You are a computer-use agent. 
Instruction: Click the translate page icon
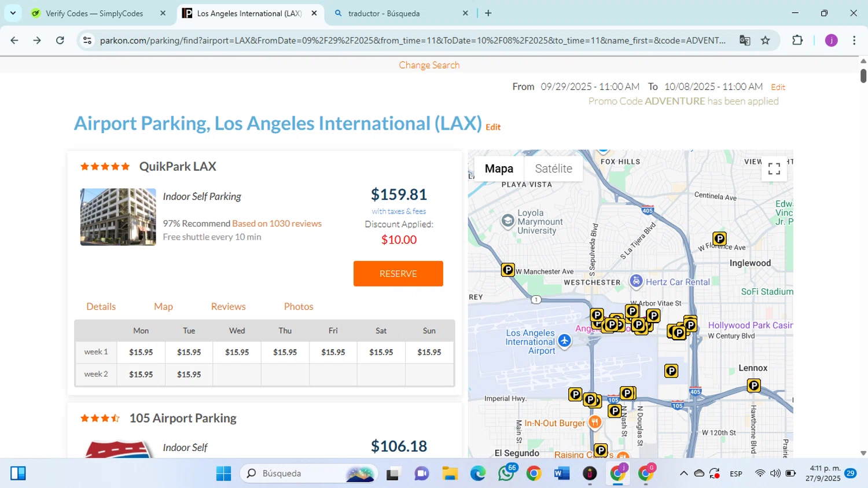tap(745, 41)
